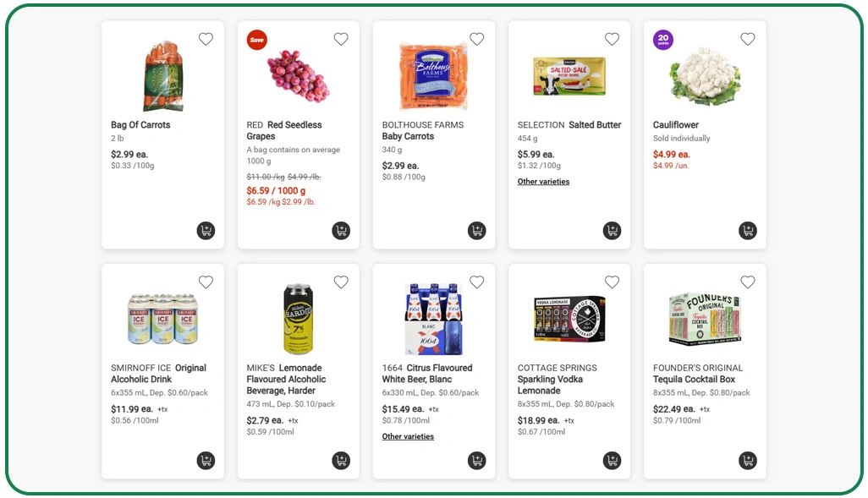This screenshot has height=498, width=868.
Task: Add Cottage Springs Vodka Lemonade to cart
Action: (x=612, y=461)
